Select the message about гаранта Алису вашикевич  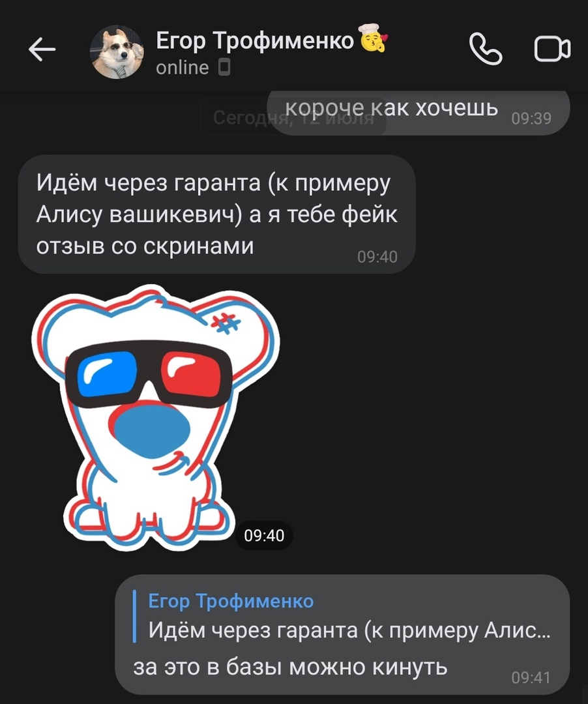(217, 214)
